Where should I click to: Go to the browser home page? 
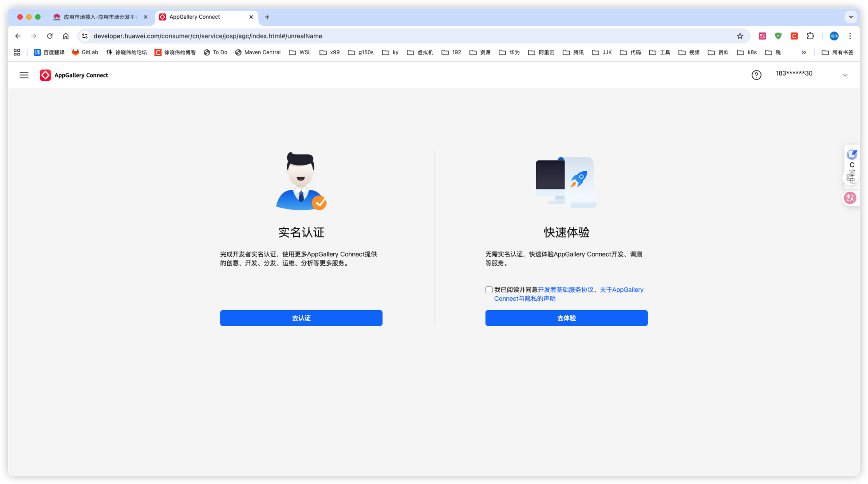click(x=66, y=36)
